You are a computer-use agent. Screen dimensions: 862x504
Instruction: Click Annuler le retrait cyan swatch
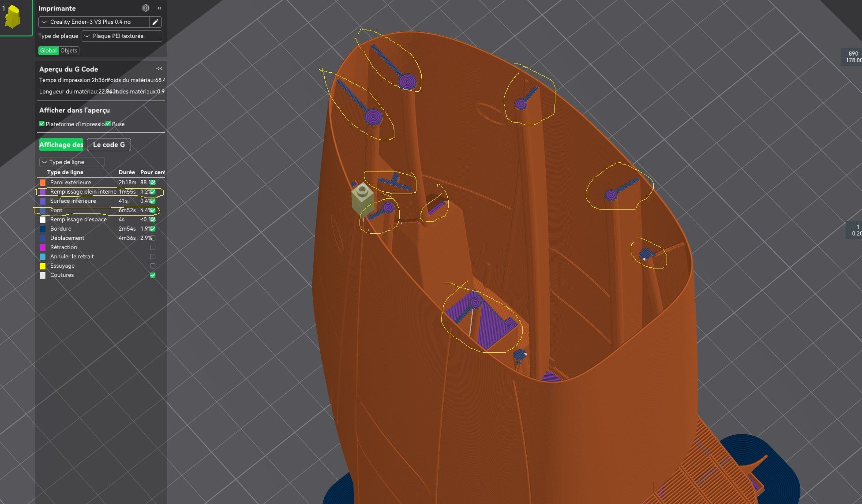43,257
